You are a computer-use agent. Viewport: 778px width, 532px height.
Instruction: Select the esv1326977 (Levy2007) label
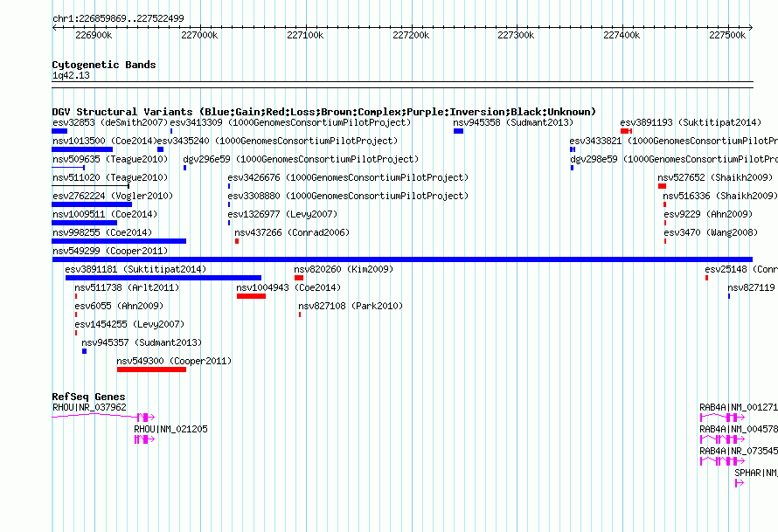click(x=282, y=214)
